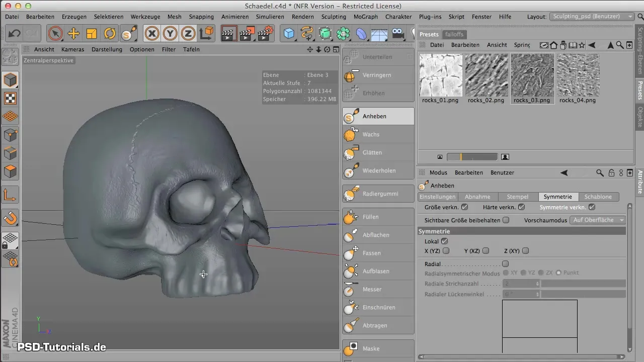Select the Füllen brush

tap(378, 217)
